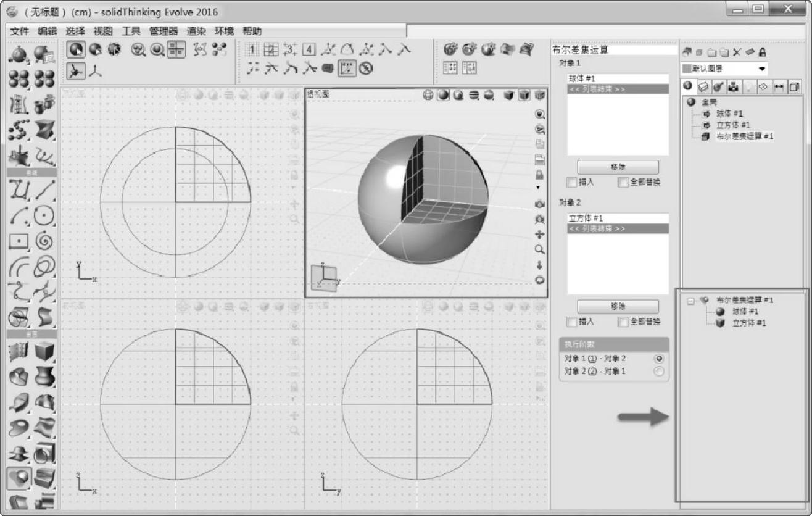
Task: Open the 视图 menu
Action: coord(103,31)
